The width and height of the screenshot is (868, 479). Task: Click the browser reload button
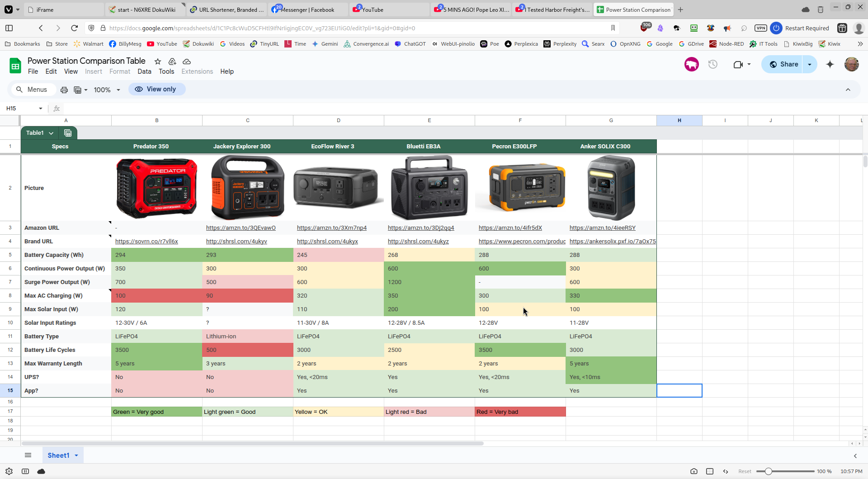(75, 28)
